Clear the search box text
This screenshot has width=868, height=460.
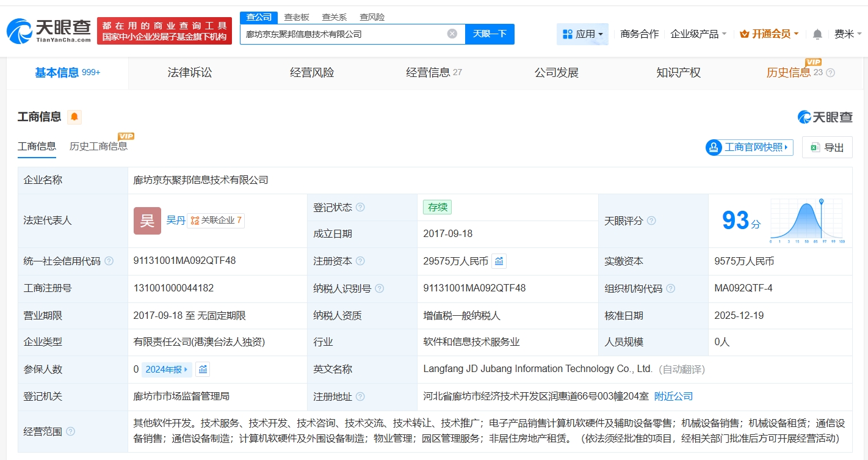click(x=452, y=34)
